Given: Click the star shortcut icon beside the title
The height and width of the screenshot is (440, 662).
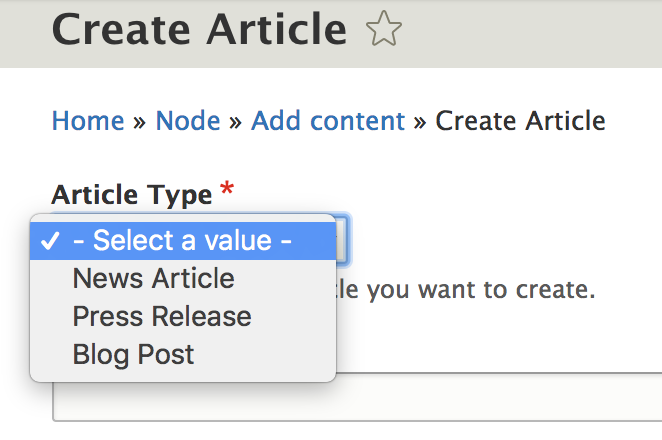Looking at the screenshot, I should (x=384, y=30).
